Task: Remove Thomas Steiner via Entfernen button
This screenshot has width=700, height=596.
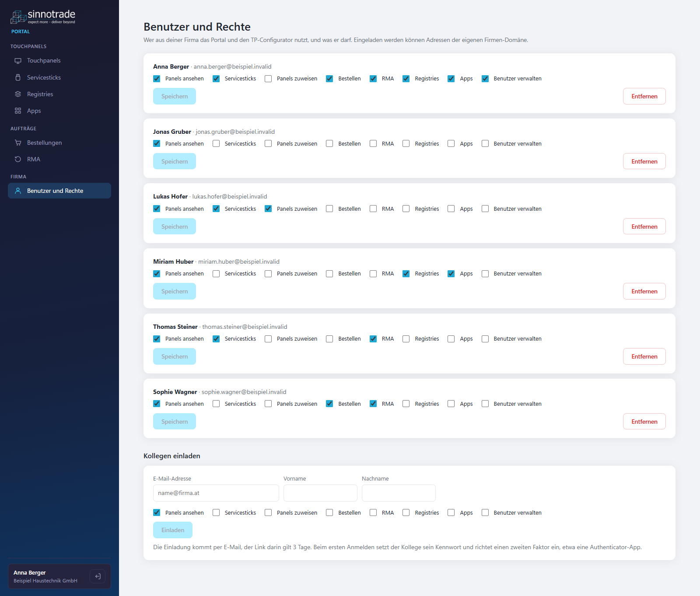Action: point(644,356)
